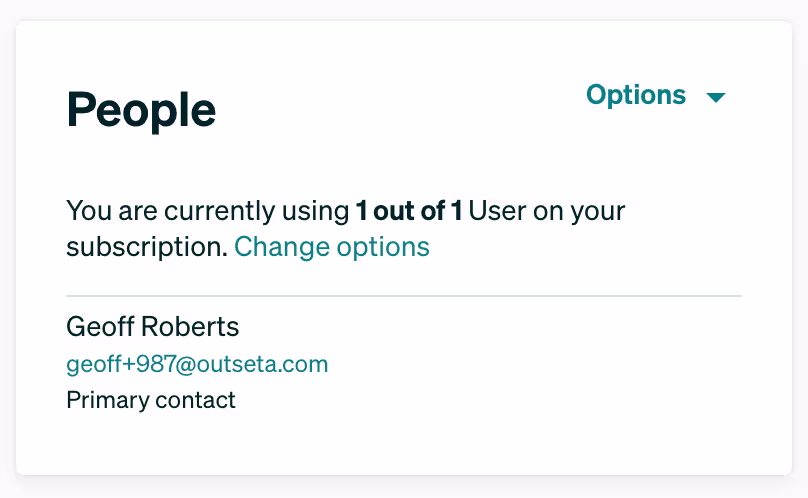Open the geoff+987@outseta.com email link

point(197,364)
